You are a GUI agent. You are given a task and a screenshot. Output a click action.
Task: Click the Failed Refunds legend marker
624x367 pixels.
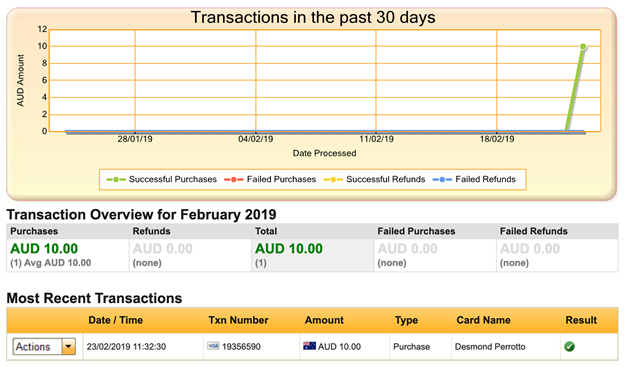coord(442,180)
